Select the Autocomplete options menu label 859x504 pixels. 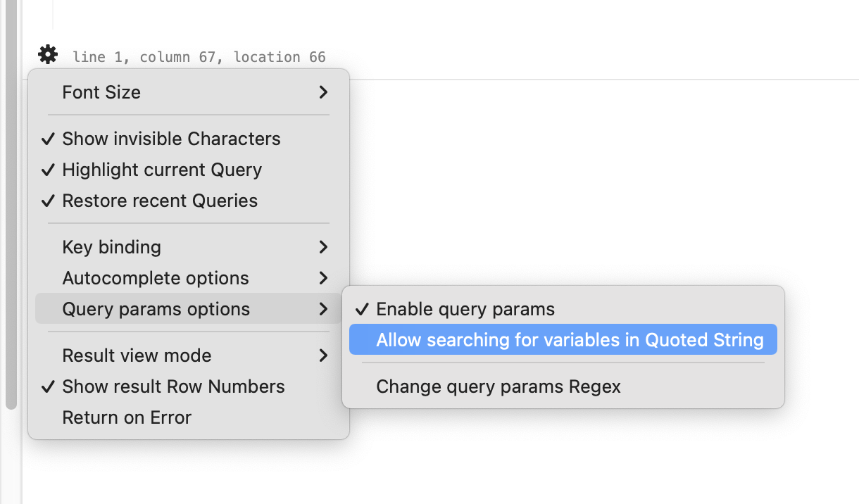(x=156, y=278)
